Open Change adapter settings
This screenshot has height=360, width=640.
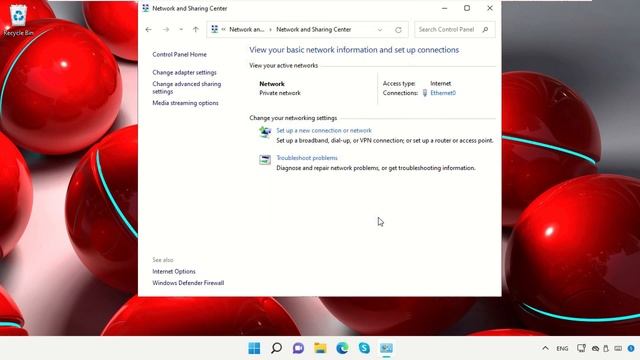point(184,72)
